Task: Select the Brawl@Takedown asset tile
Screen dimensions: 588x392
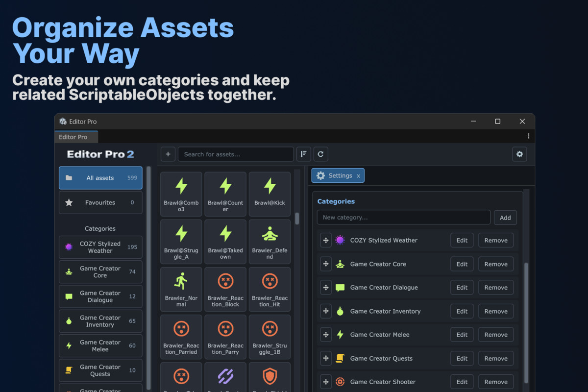Action: [225, 242]
